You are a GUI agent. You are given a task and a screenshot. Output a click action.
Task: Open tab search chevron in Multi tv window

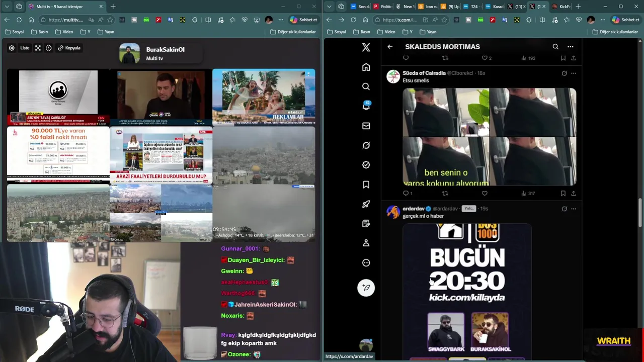click(x=7, y=7)
